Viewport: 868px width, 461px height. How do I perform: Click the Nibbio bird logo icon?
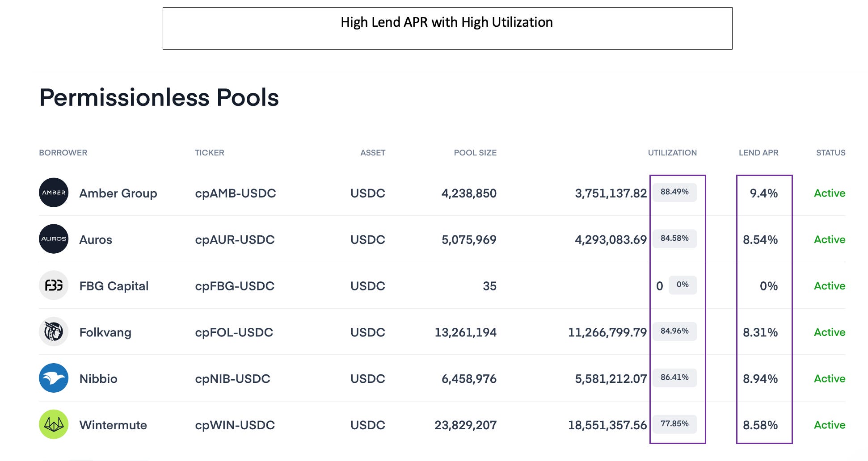coord(54,378)
